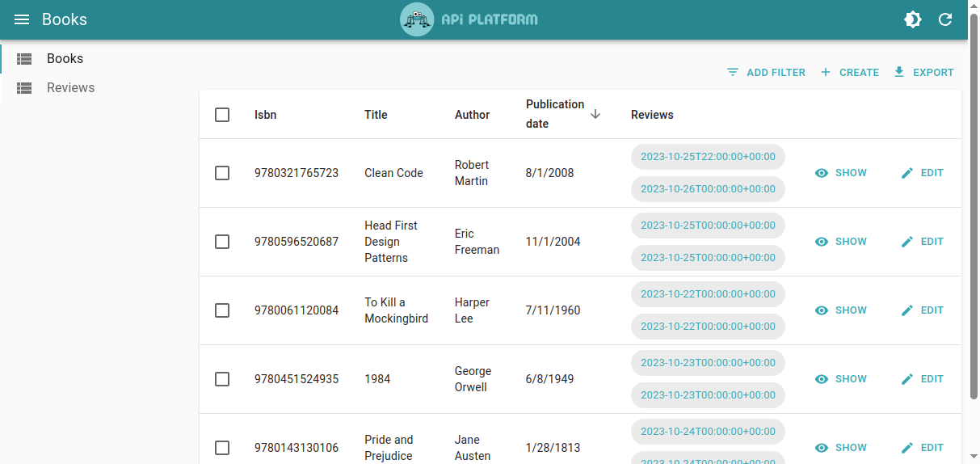The height and width of the screenshot is (464, 980).
Task: Export the books list
Action: click(x=923, y=72)
